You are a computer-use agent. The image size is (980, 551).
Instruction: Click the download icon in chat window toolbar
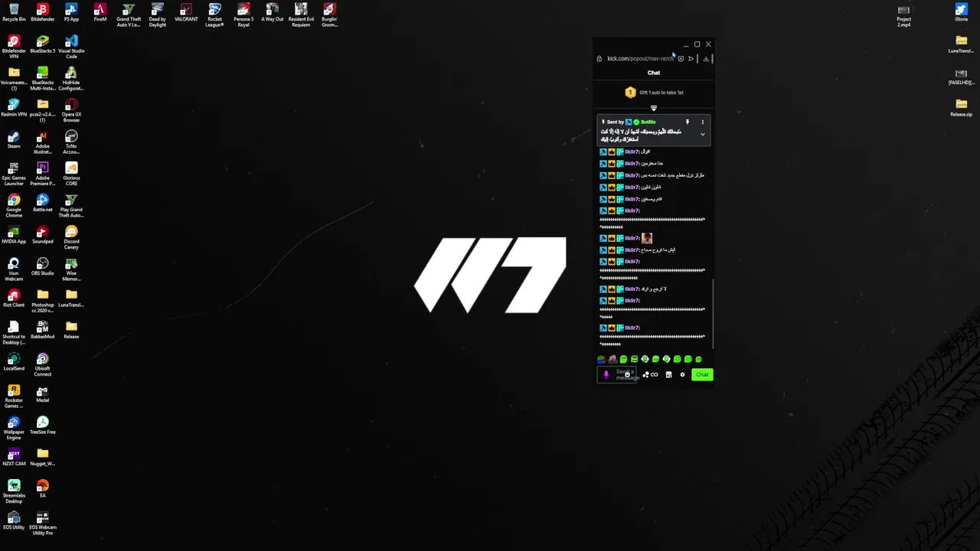click(705, 58)
